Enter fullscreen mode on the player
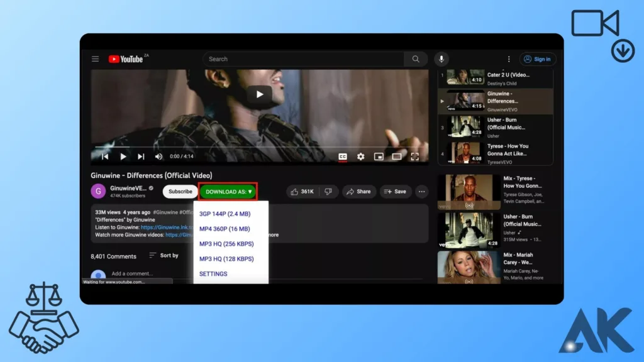This screenshot has height=362, width=644. click(415, 156)
